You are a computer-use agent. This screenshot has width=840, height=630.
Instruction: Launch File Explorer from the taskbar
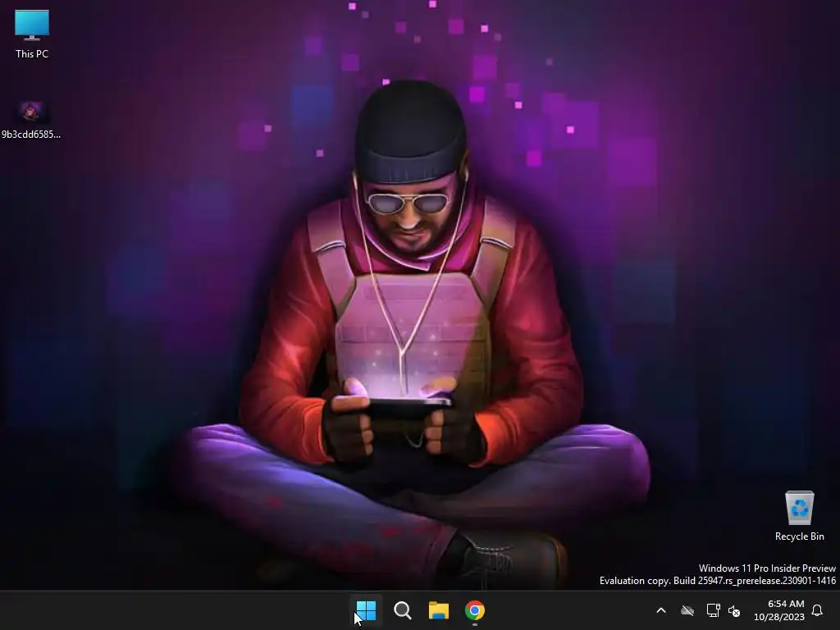point(438,610)
